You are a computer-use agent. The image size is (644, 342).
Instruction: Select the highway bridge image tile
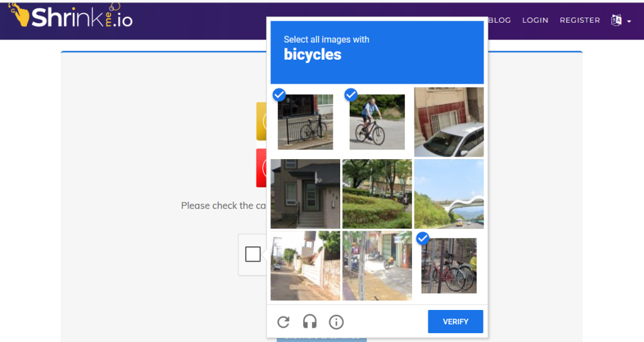pyautogui.click(x=449, y=194)
